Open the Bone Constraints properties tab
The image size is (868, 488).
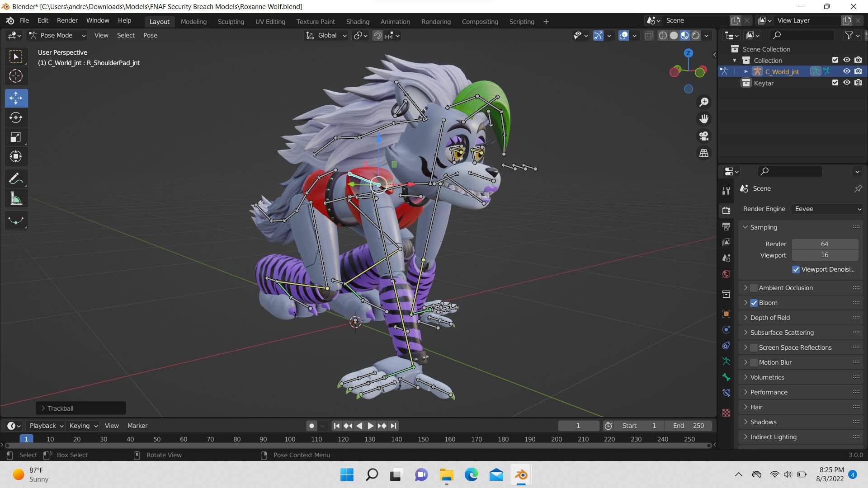tap(726, 393)
